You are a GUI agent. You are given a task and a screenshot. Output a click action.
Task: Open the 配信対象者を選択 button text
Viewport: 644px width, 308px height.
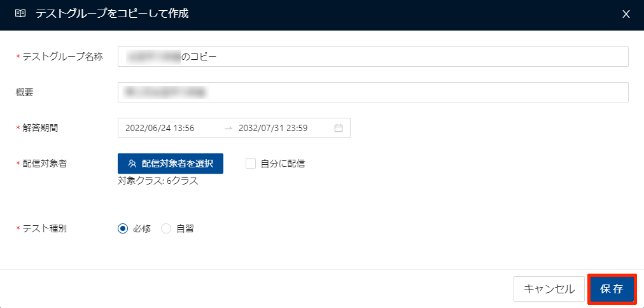coord(178,164)
